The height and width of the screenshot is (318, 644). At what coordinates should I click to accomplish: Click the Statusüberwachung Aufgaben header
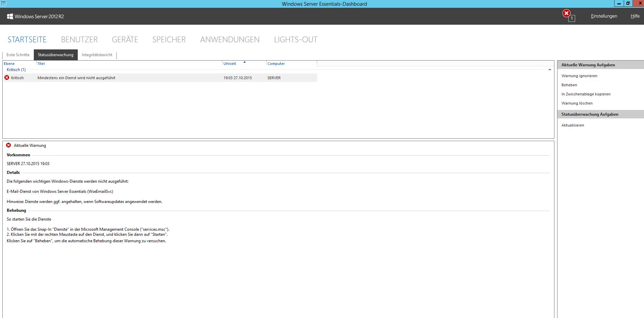[x=600, y=114]
